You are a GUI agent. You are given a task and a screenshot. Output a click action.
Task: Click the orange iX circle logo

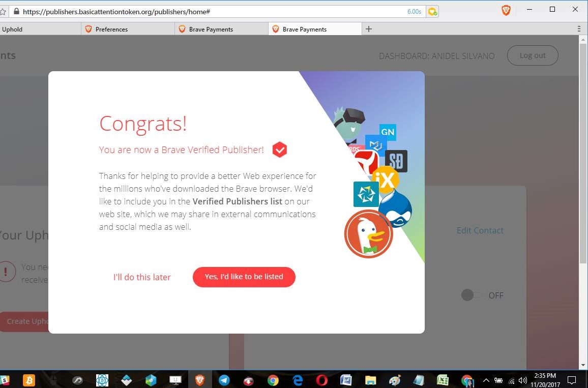[386, 179]
